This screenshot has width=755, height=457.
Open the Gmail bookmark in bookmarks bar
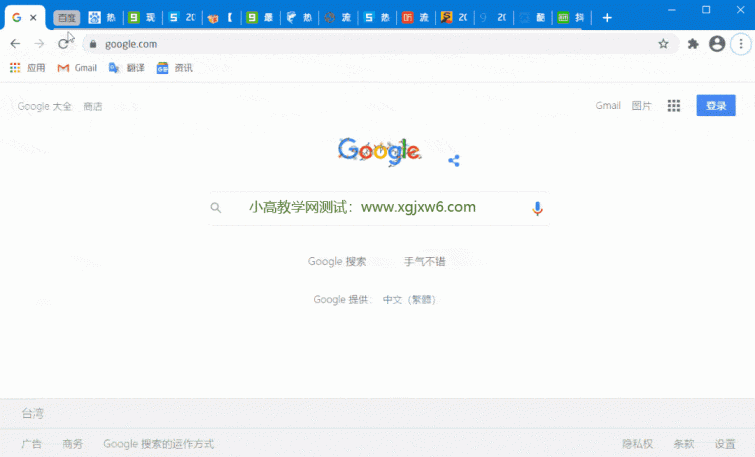[x=77, y=68]
